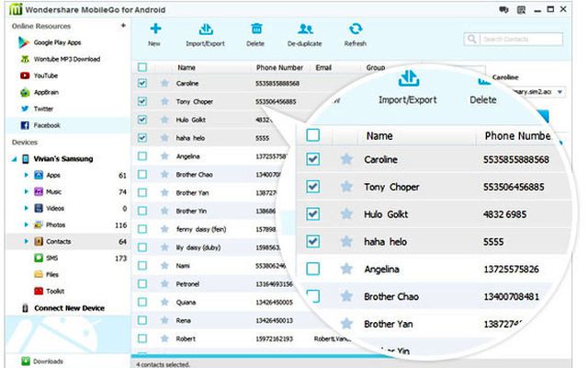Sort by the Name column header
This screenshot has width=588, height=368.
(187, 67)
